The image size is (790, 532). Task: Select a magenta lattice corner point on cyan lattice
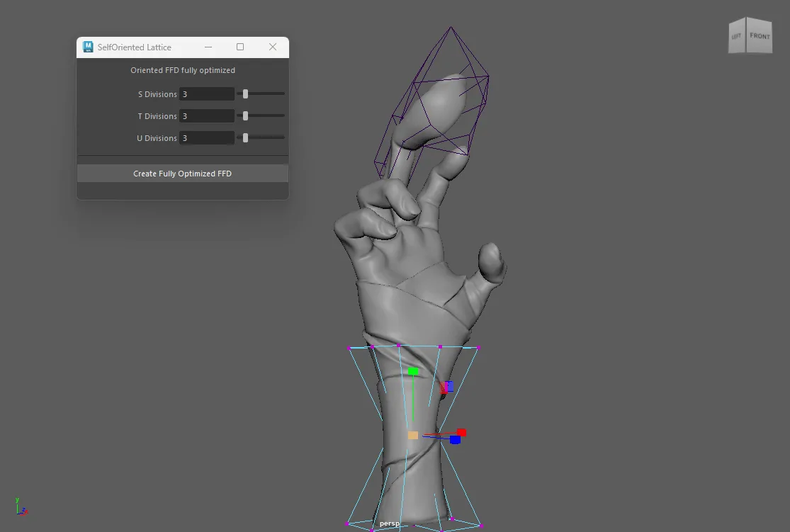[349, 348]
